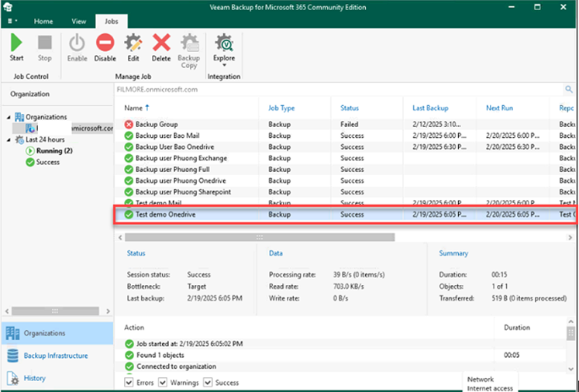The height and width of the screenshot is (392, 579).
Task: Collapse the Organizations tree node
Action: pyautogui.click(x=9, y=117)
